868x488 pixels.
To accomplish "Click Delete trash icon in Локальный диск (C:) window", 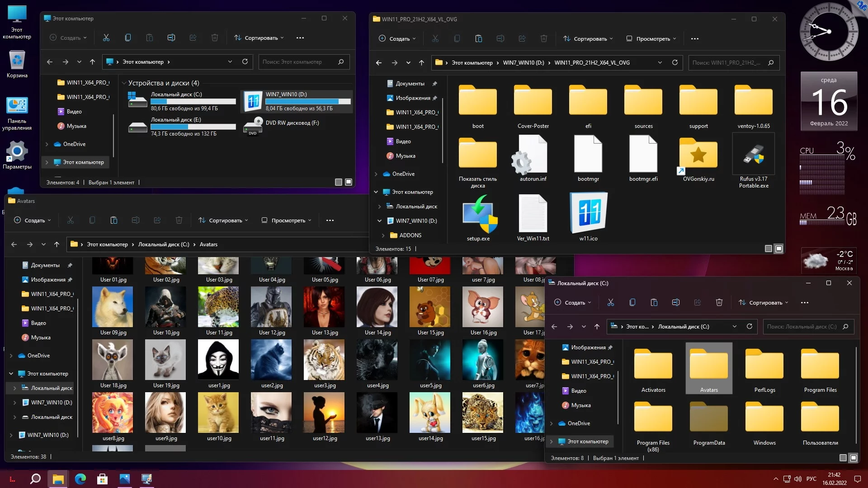I will [x=719, y=302].
